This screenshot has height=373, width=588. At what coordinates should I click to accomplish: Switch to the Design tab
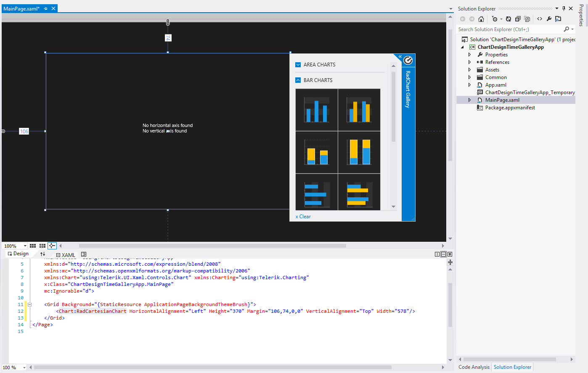(x=18, y=254)
